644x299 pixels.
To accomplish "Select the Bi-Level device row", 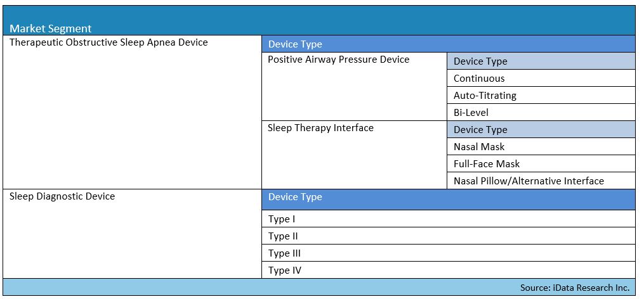I will click(541, 112).
